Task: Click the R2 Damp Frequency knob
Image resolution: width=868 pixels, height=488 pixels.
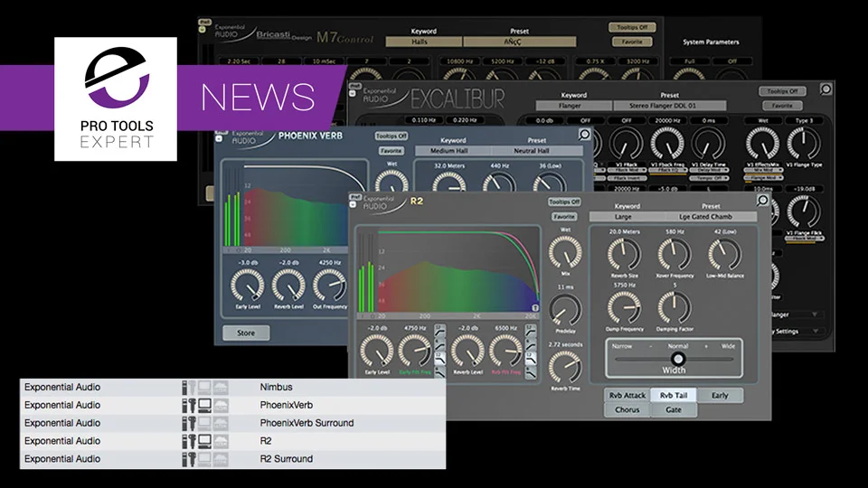Action: coord(624,307)
